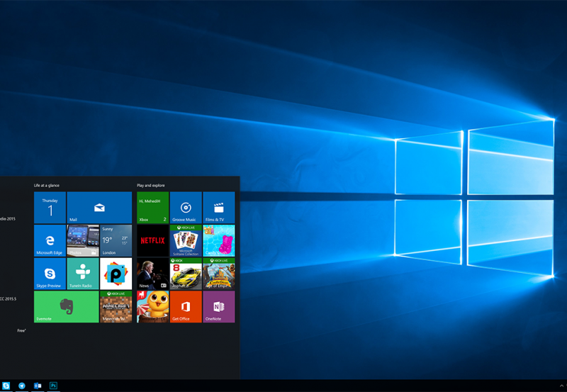The height and width of the screenshot is (392, 567).
Task: Launch the Evernote tile
Action: click(x=66, y=307)
